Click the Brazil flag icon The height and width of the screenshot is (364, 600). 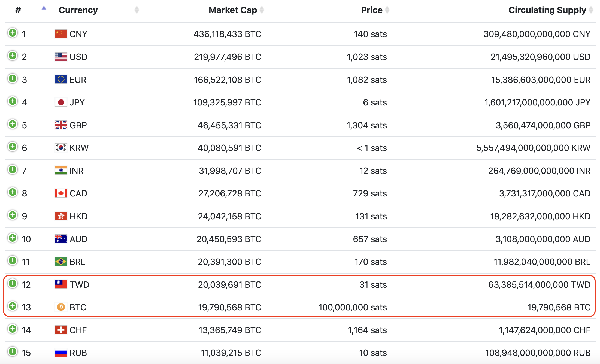pos(61,262)
